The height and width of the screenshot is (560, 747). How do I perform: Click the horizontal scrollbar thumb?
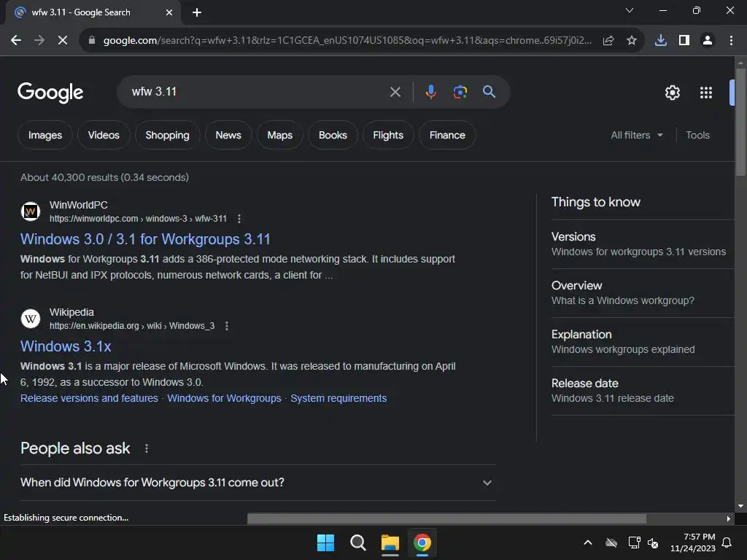coord(446,518)
